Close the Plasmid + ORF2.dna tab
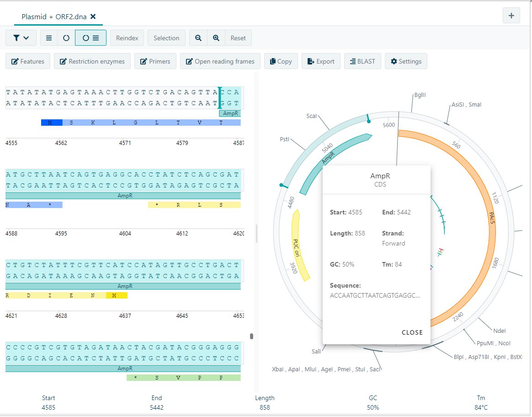532x417 pixels. coord(93,16)
